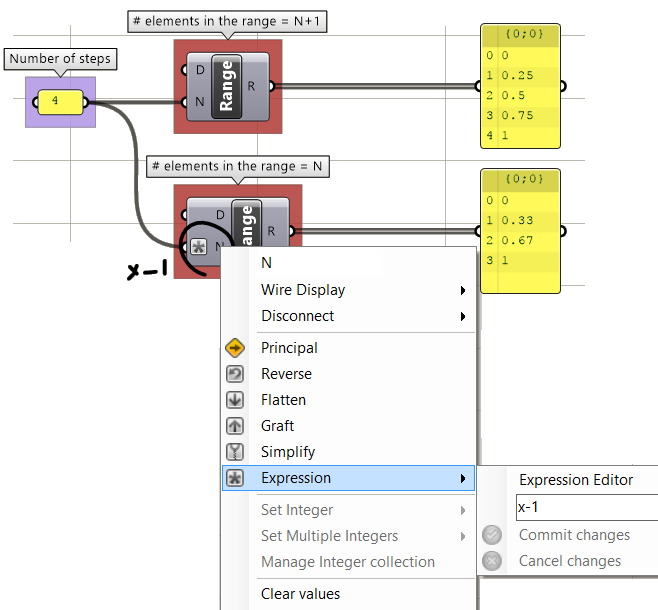Click the circled expression badge on N input

pos(198,247)
